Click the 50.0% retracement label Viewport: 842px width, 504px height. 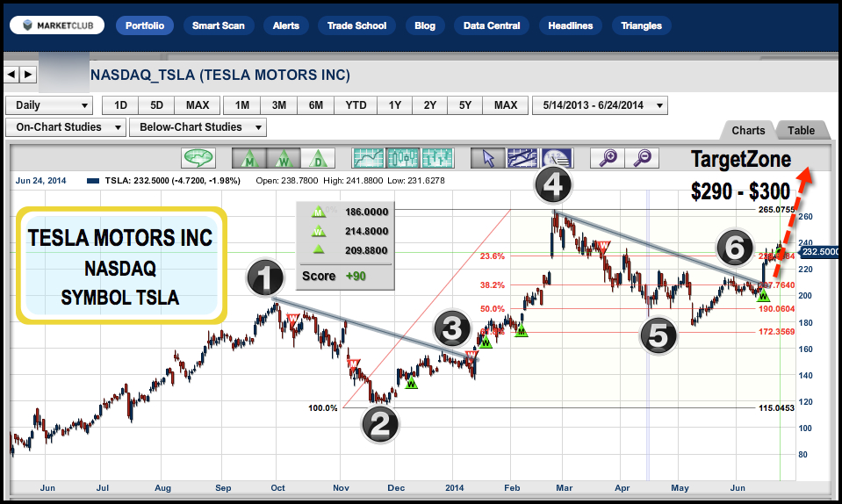(x=493, y=308)
